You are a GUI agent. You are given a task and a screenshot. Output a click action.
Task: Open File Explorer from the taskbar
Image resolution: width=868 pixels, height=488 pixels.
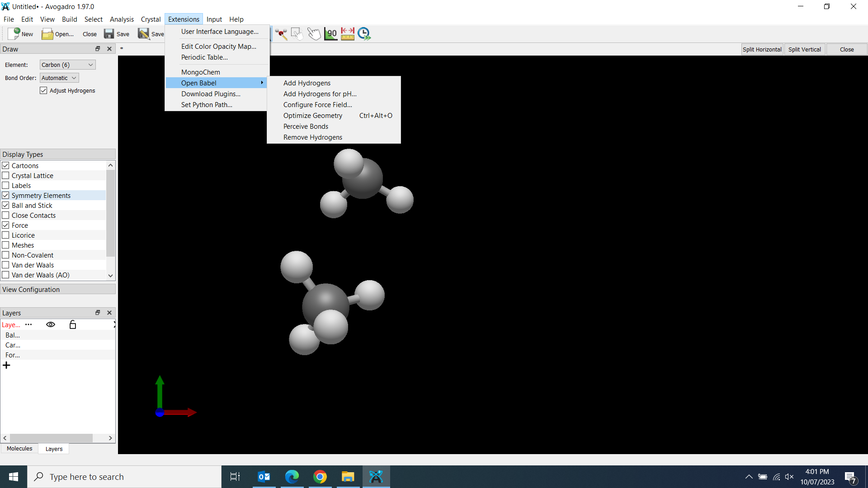(x=348, y=477)
